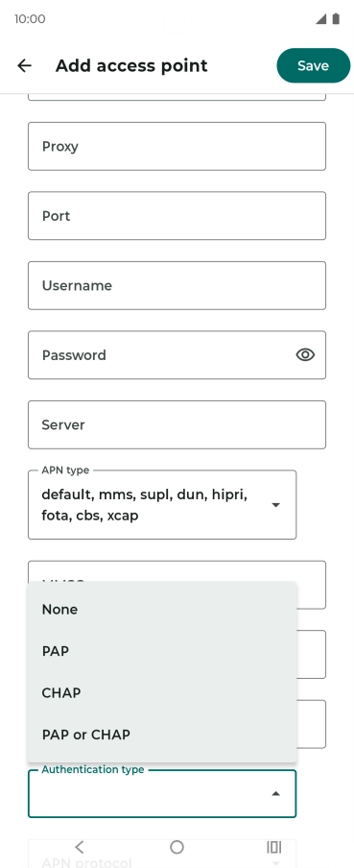Select the Username field

click(x=177, y=285)
